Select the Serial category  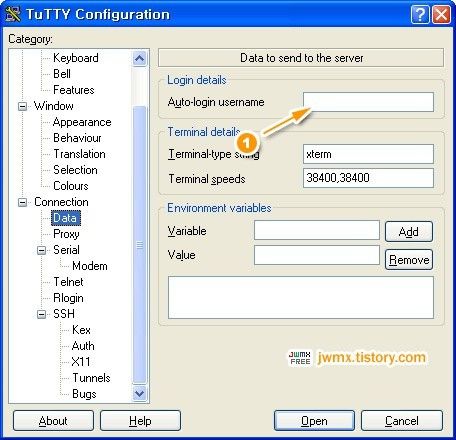coord(66,250)
